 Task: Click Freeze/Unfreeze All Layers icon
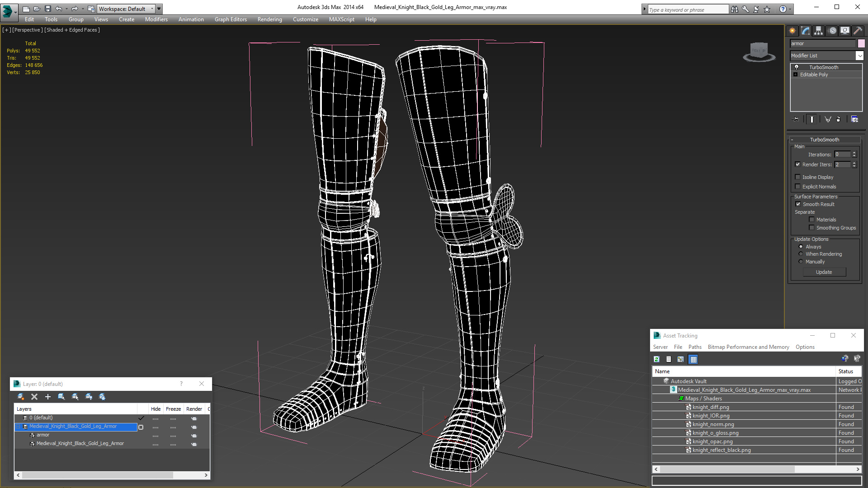tap(102, 397)
